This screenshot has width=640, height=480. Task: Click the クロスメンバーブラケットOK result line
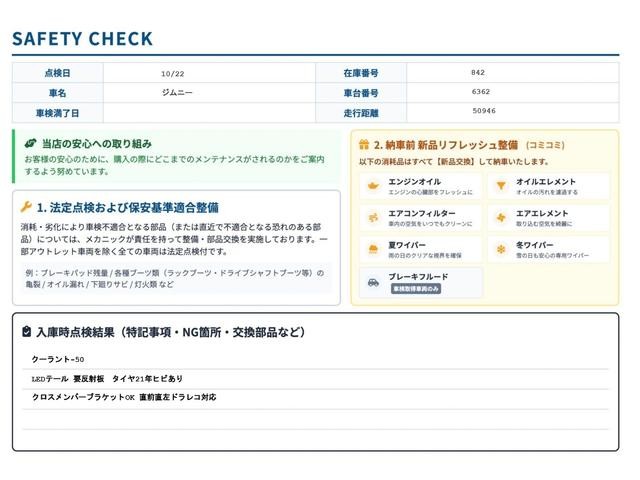[124, 397]
